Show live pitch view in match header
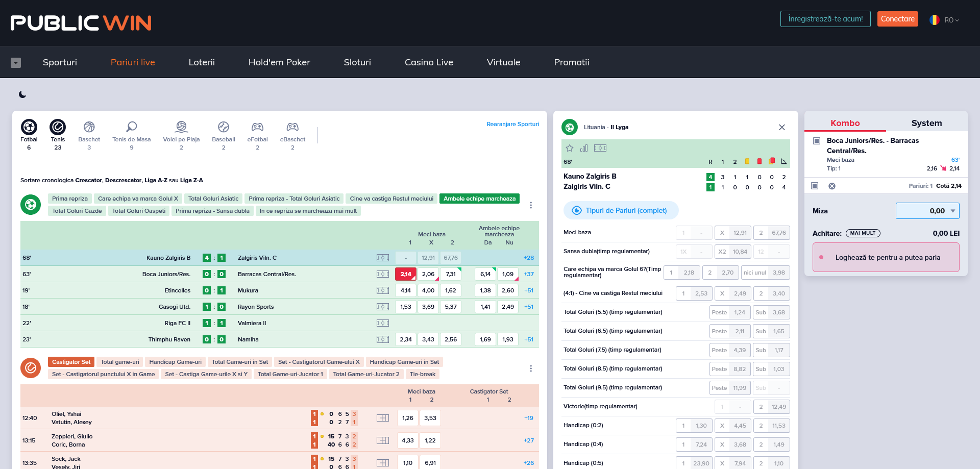 (600, 148)
